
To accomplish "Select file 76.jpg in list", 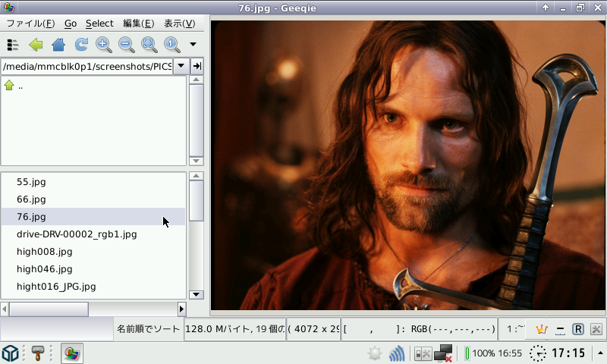I will click(93, 217).
